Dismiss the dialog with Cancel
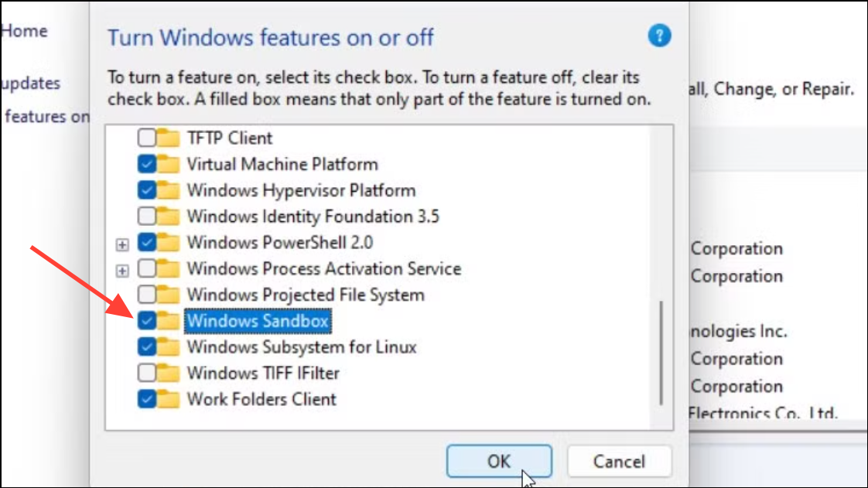 (619, 461)
